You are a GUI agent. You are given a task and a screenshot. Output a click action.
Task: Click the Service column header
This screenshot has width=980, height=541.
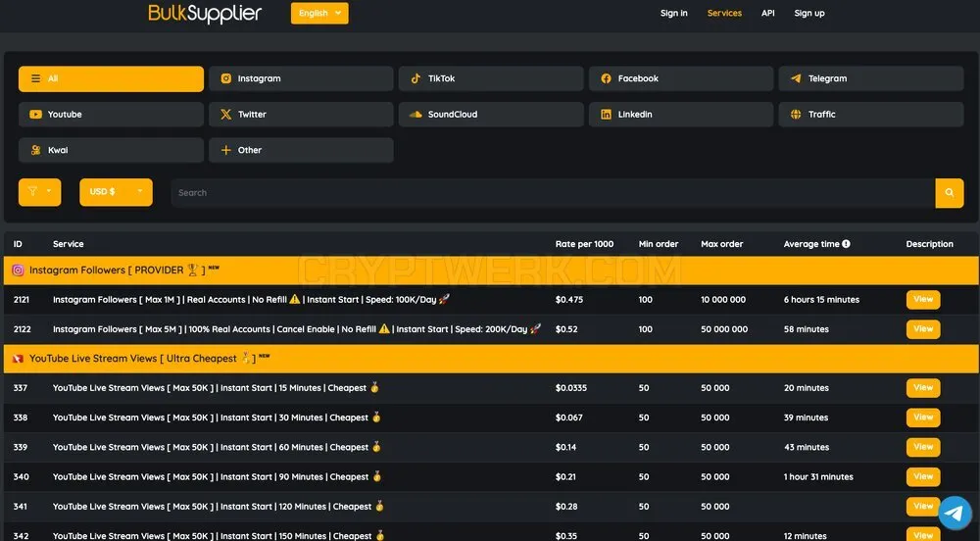(69, 244)
